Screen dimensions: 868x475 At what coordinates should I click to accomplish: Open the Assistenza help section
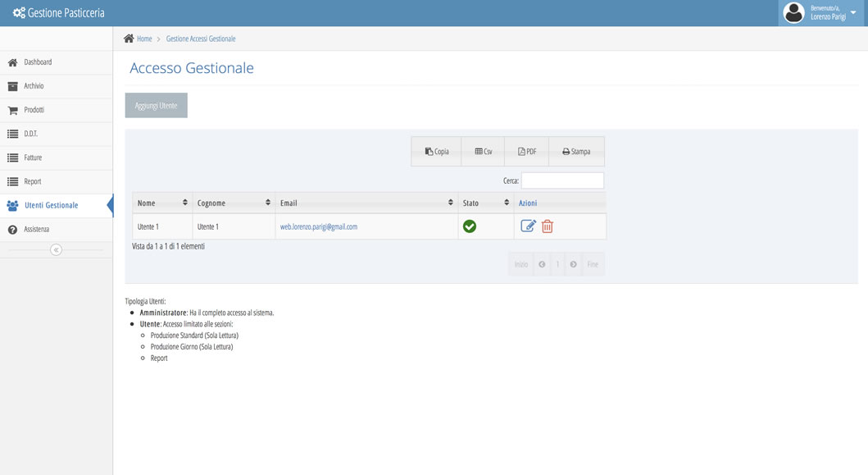36,230
